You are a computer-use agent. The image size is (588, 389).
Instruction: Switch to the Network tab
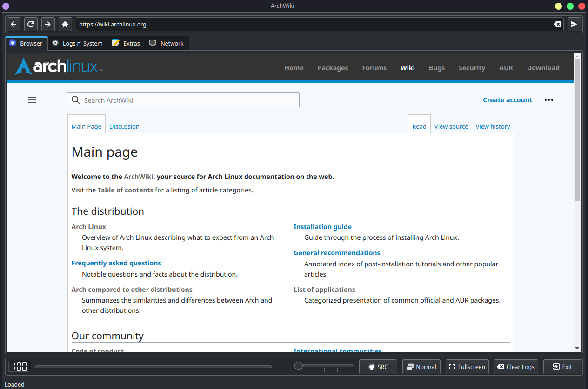coord(167,43)
